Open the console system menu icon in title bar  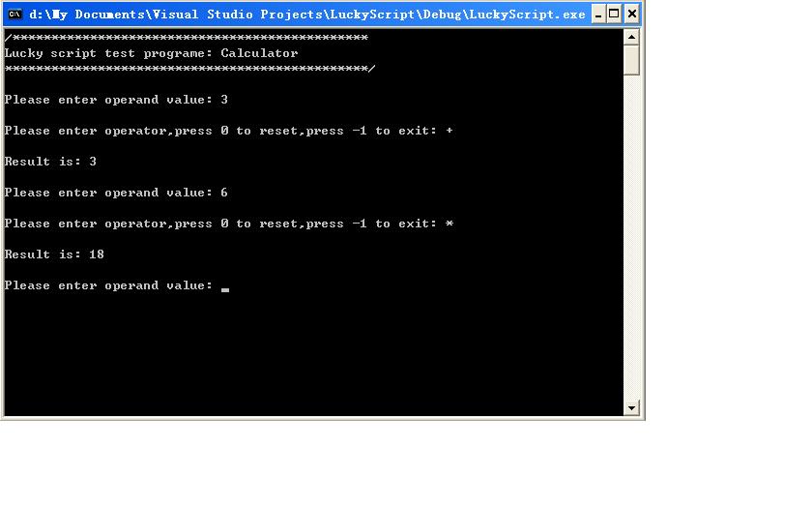pos(14,14)
